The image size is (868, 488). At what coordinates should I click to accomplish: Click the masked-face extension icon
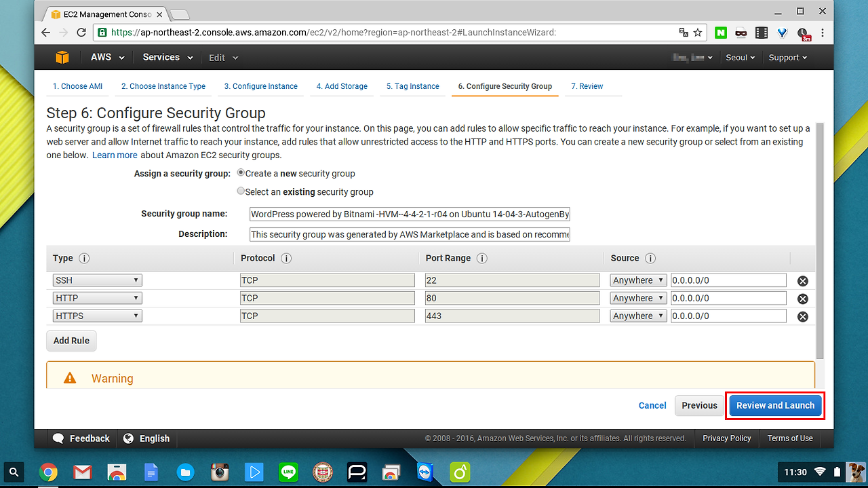(x=741, y=33)
